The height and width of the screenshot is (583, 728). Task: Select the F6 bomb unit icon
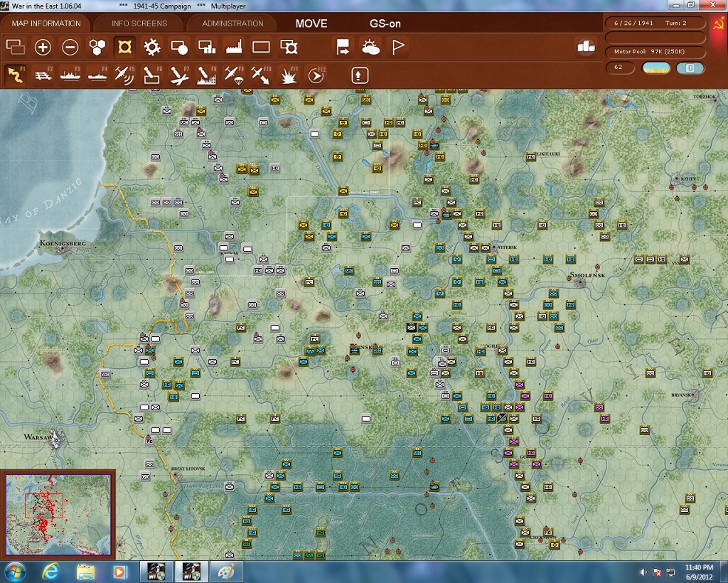152,75
